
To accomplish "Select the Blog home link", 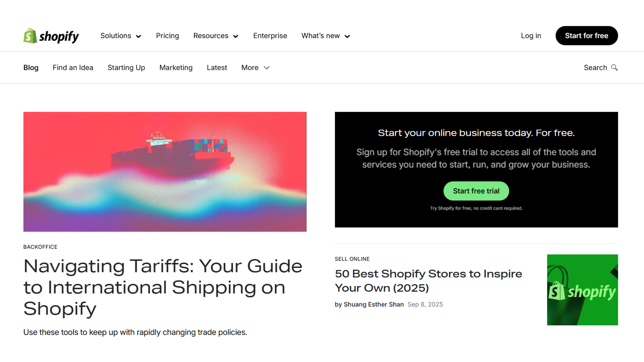I will (x=31, y=68).
